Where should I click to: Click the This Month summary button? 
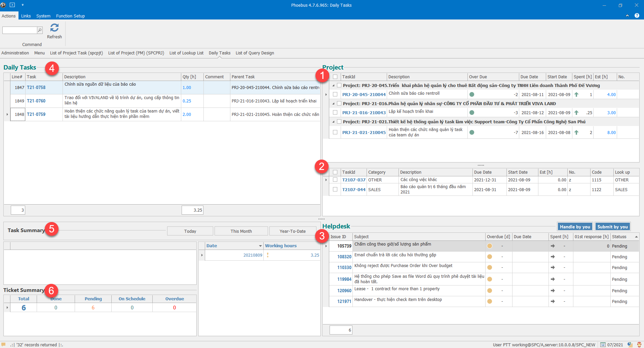[241, 231]
